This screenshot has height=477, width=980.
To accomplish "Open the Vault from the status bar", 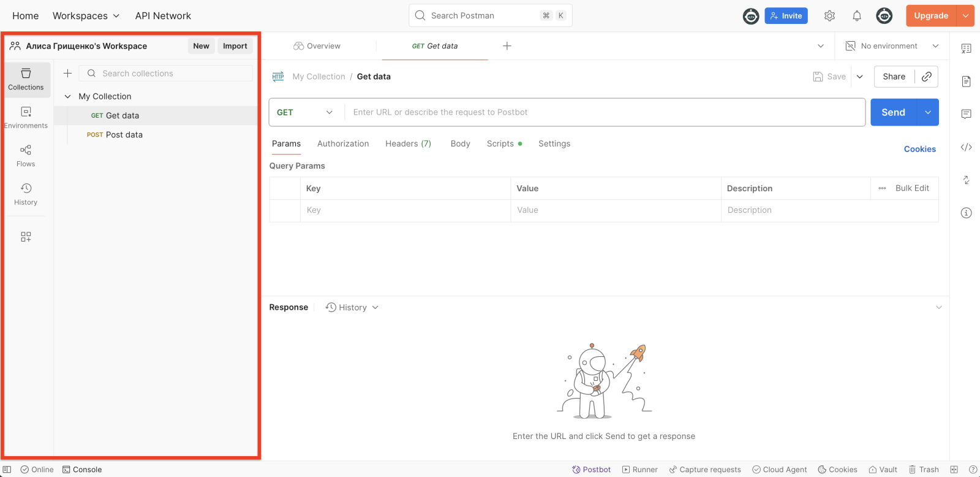I will click(883, 470).
